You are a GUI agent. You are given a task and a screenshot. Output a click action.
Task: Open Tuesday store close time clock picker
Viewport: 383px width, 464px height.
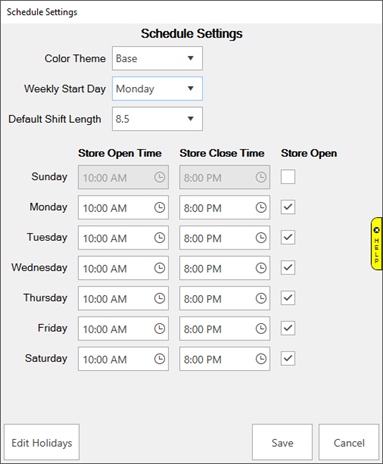[x=261, y=238]
